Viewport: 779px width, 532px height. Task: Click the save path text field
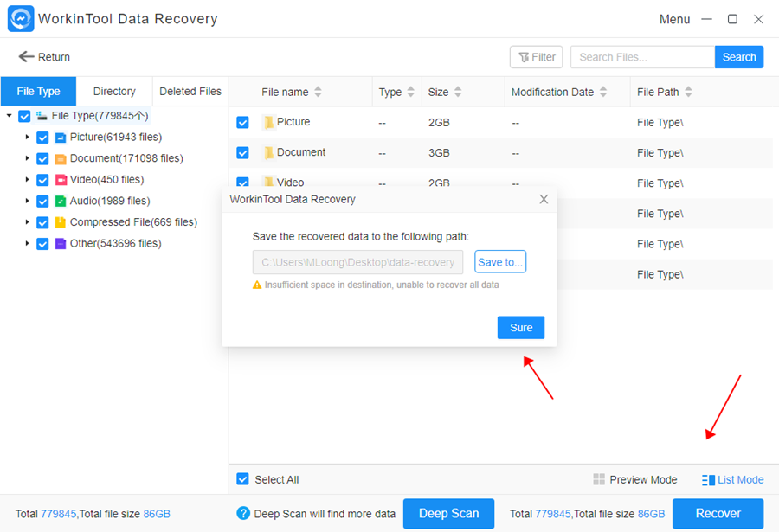pos(357,262)
